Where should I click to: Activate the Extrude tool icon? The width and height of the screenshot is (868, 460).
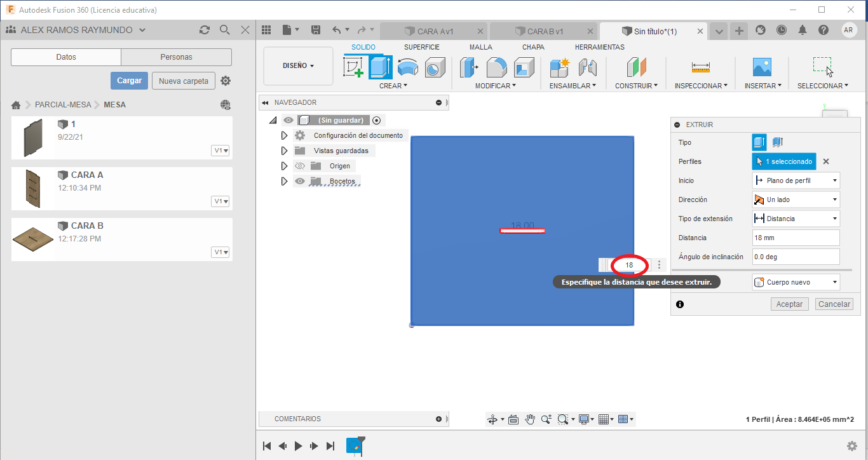click(380, 67)
